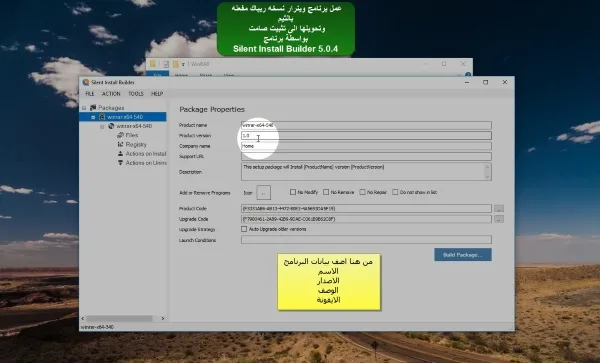Tick the No Remove checkbox
This screenshot has width=600, height=363.
[x=326, y=192]
